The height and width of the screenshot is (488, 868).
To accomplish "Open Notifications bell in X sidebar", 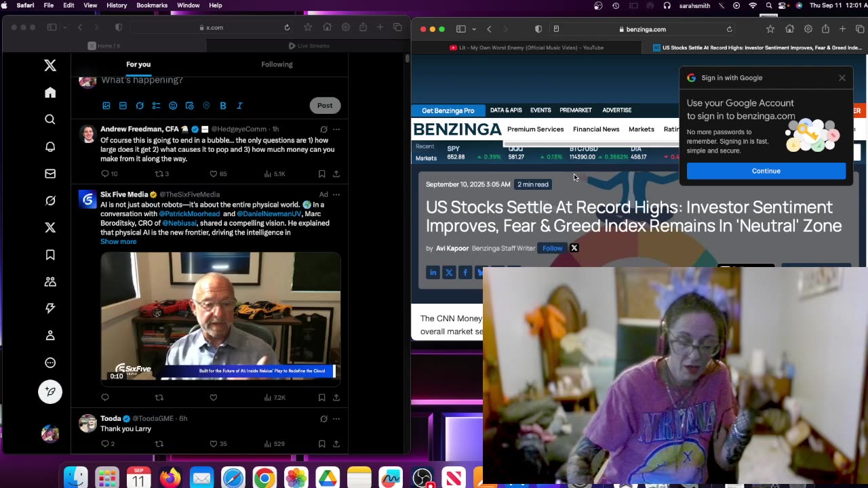I will click(50, 147).
